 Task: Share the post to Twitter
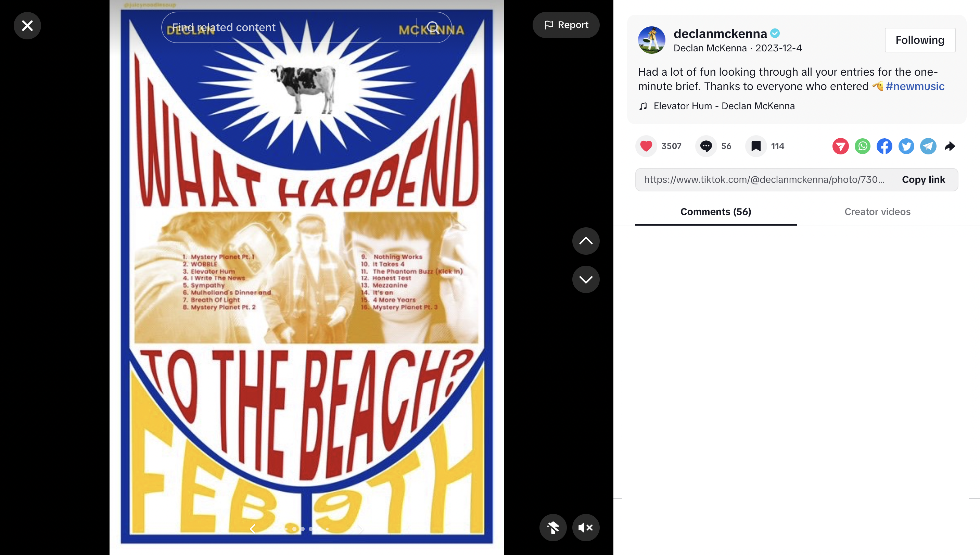click(906, 147)
